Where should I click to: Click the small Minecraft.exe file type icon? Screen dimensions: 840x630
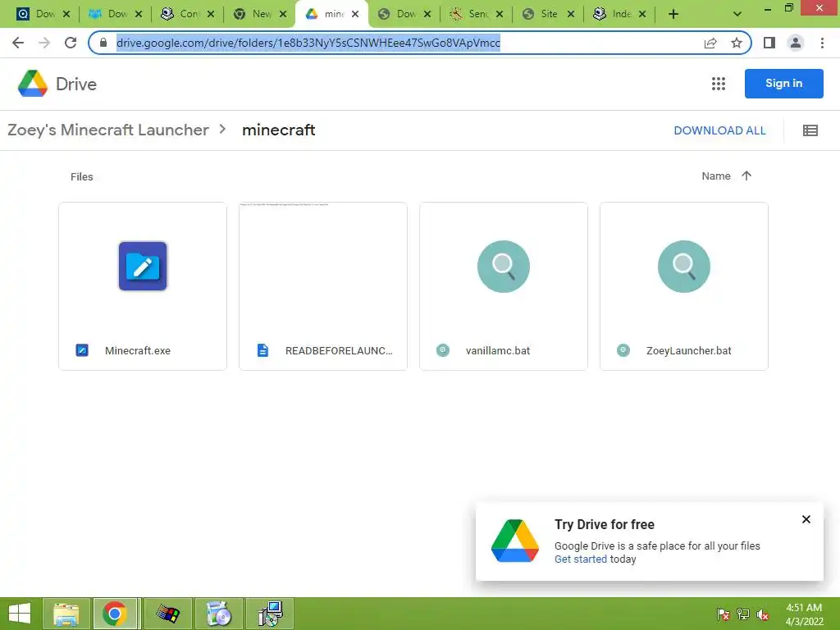(82, 350)
